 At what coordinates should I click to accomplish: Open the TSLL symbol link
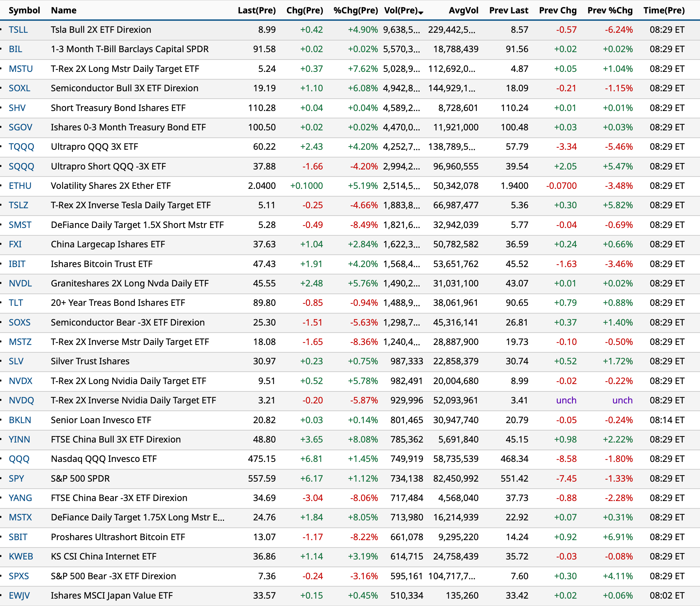point(18,30)
